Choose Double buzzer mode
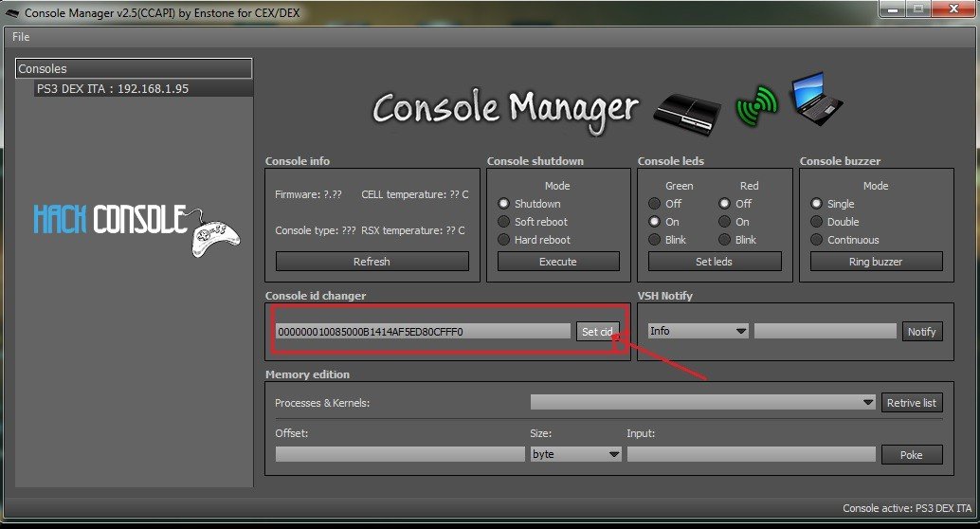Screen dimensions: 980x529 coord(816,221)
